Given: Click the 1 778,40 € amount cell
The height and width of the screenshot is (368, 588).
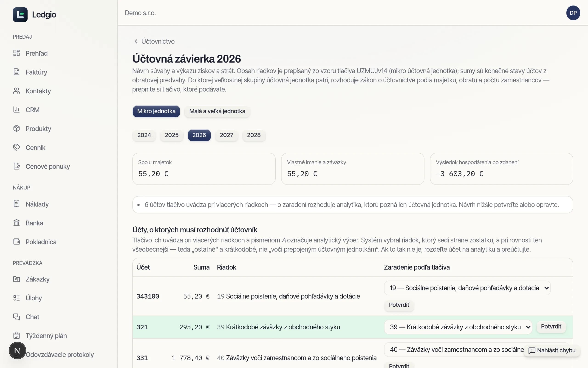Looking at the screenshot, I should [190, 358].
